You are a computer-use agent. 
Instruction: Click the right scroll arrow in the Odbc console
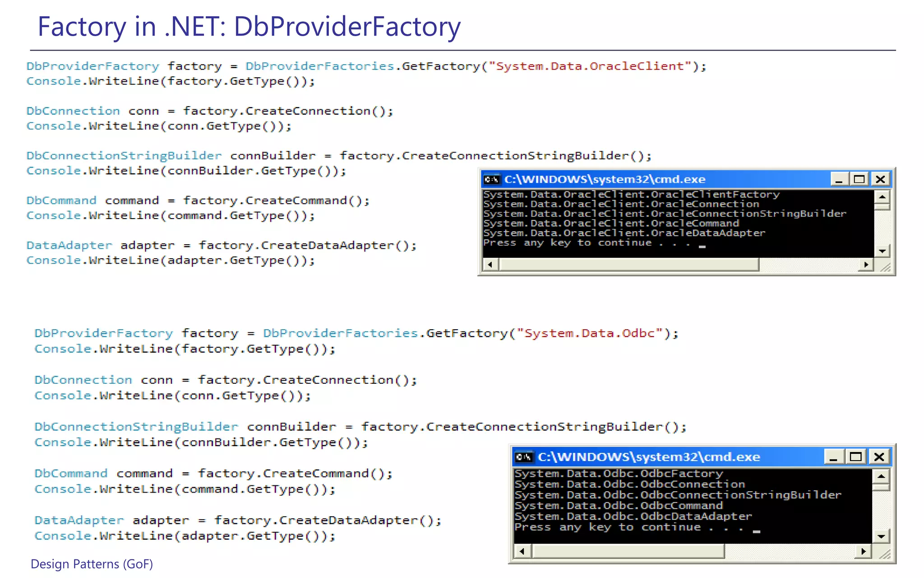[x=864, y=551]
